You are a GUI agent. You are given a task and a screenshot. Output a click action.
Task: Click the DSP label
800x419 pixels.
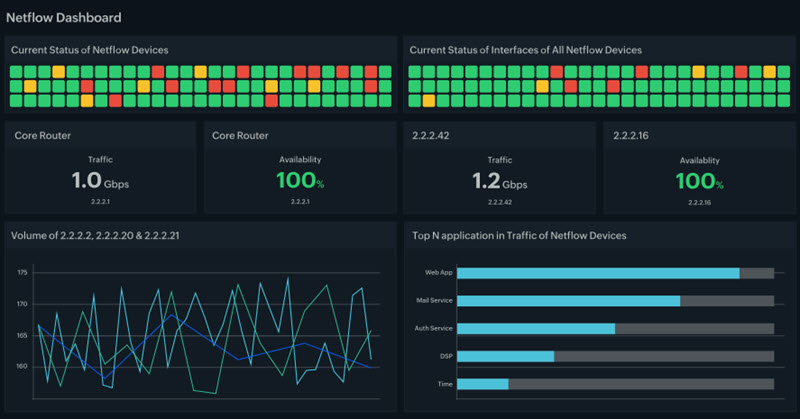[446, 356]
